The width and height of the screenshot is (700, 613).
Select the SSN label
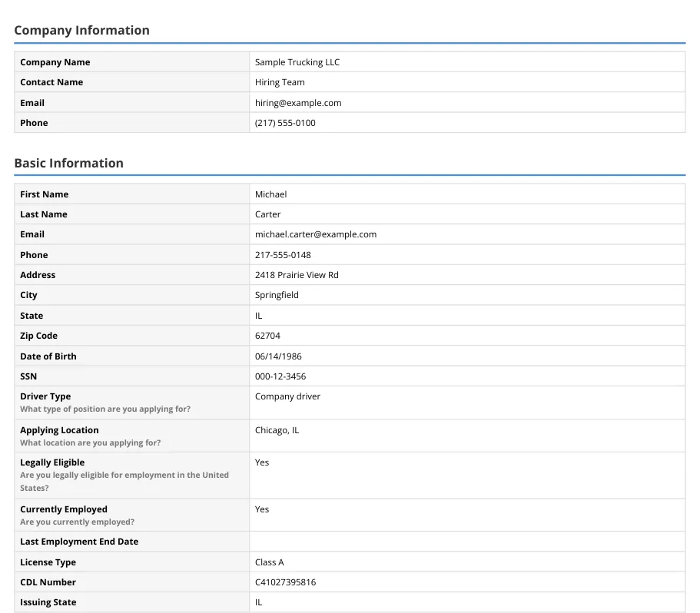(x=28, y=376)
